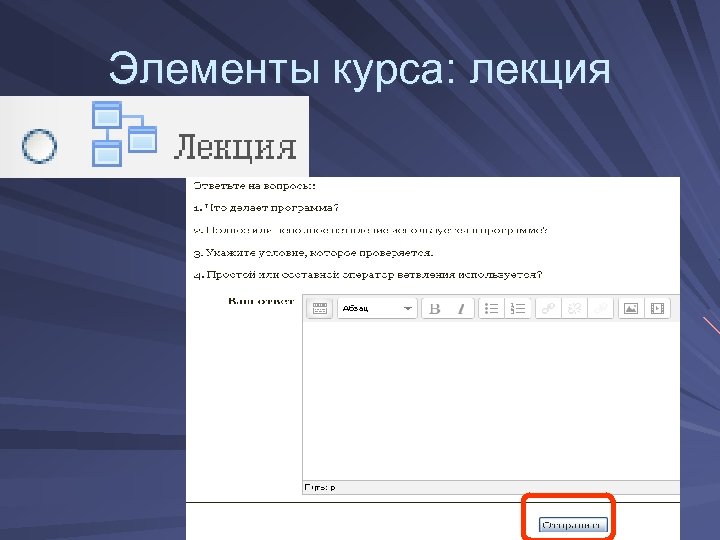Click the slide title 'Элементы курса: лекция'

[360, 69]
